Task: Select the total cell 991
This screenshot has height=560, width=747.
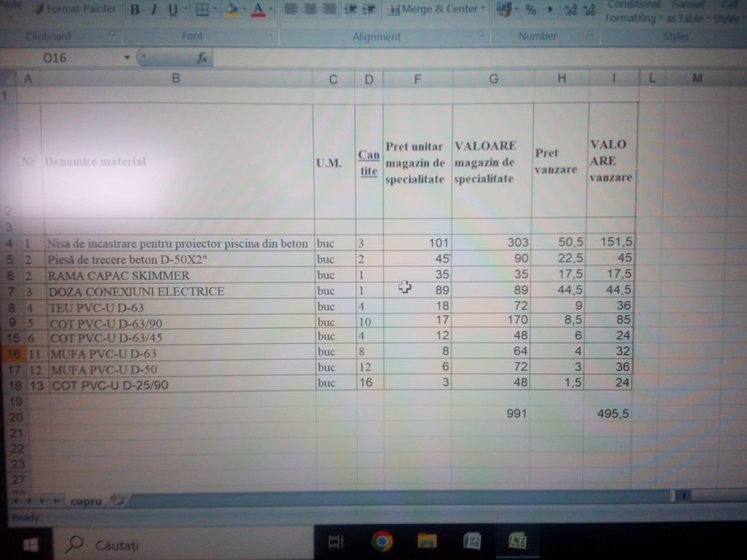Action: pos(490,414)
